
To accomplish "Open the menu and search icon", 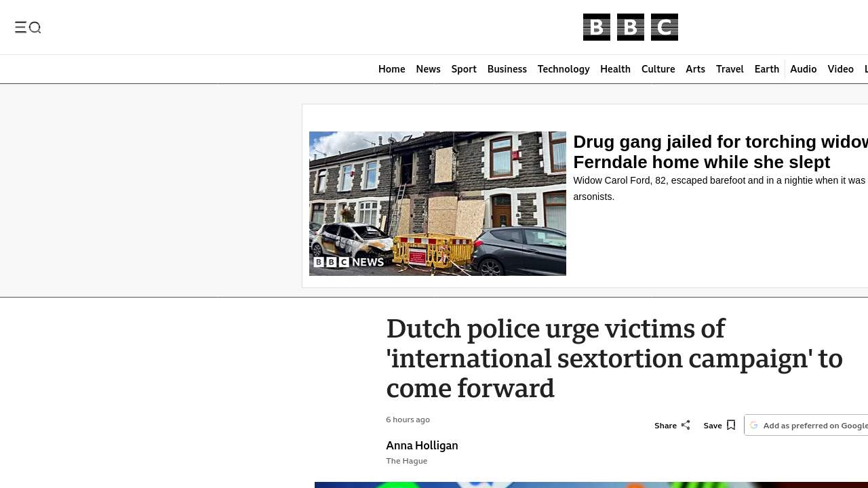I will pos(28,27).
